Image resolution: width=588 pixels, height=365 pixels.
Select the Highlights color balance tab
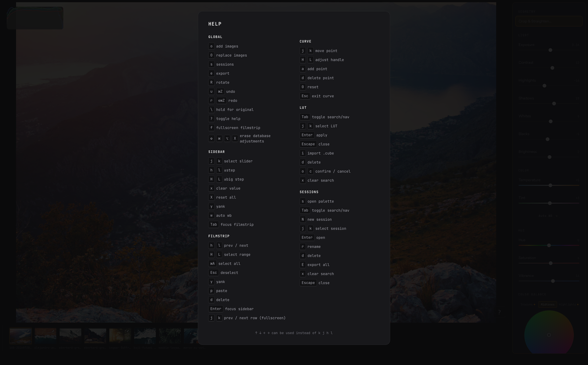coord(568,304)
